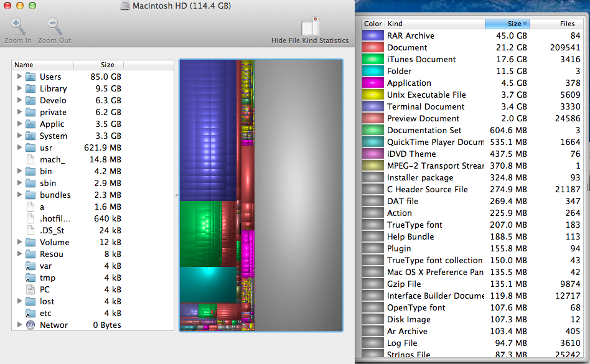Sort file list by Size column header
Image resolution: width=590 pixels, height=364 pixels.
coord(98,65)
